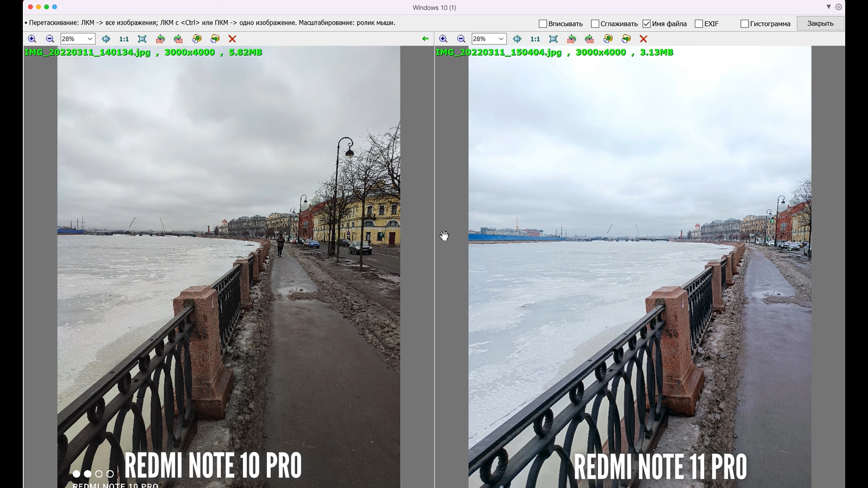Rotate right pane image clockwise
This screenshot has height=488, width=868.
click(589, 39)
